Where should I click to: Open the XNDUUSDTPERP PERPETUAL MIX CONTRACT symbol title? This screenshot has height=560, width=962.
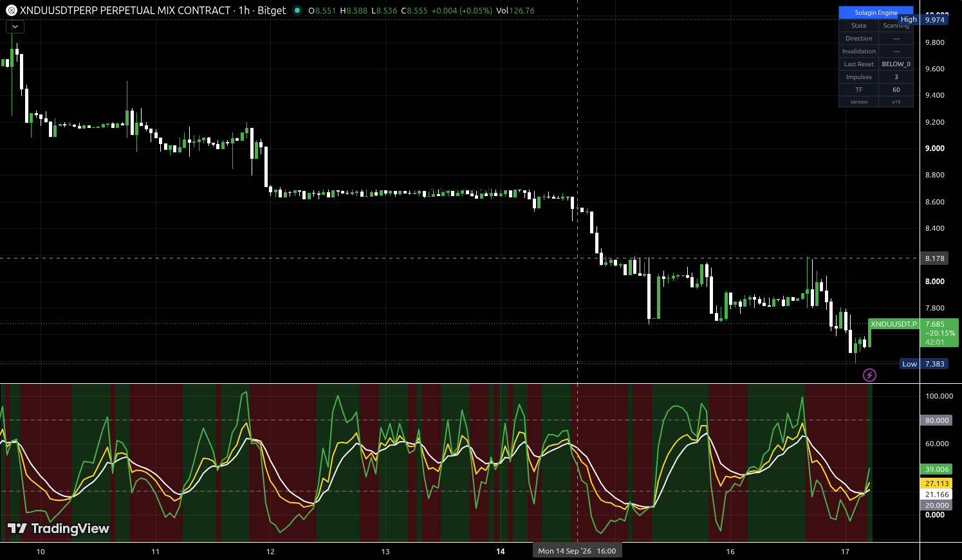pos(125,10)
